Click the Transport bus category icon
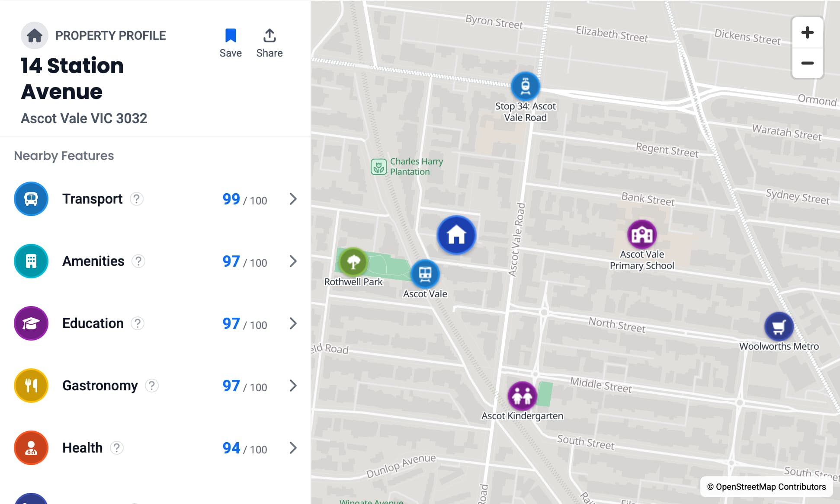Image resolution: width=840 pixels, height=504 pixels. tap(31, 199)
